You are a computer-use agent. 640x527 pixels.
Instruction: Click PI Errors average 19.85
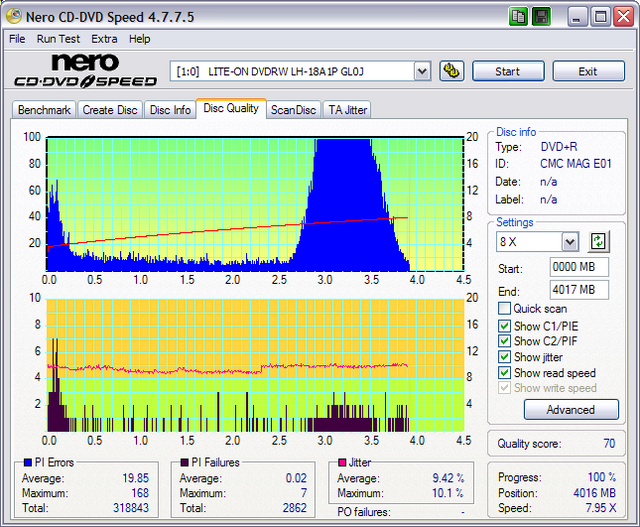(136, 478)
